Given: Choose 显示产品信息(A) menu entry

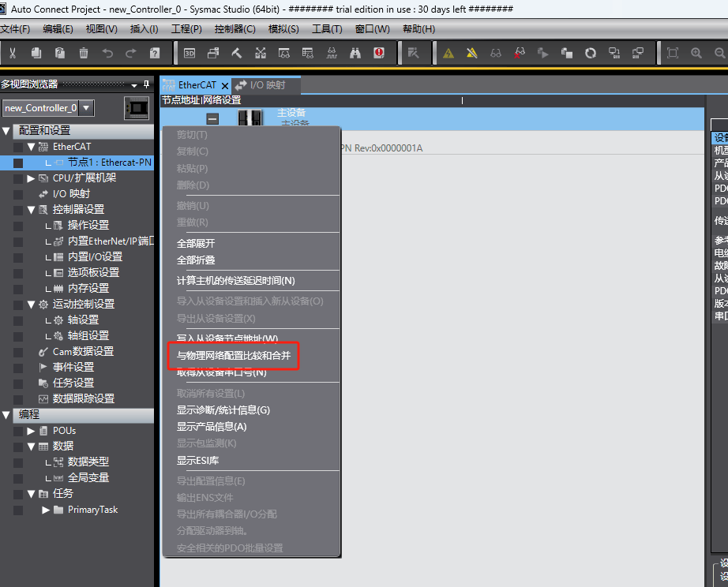Looking at the screenshot, I should [212, 427].
